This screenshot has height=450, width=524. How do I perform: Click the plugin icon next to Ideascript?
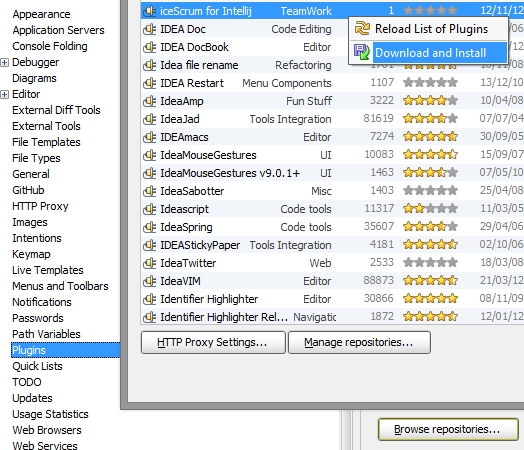[x=149, y=209]
